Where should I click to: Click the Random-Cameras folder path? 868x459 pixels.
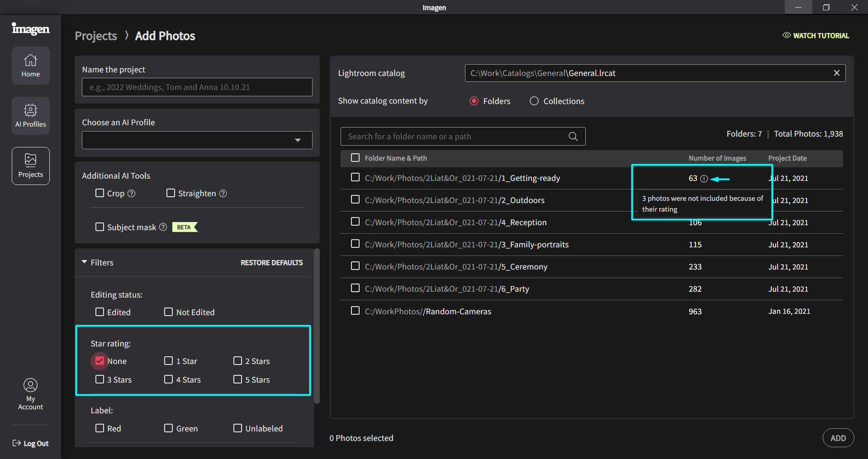coord(428,312)
